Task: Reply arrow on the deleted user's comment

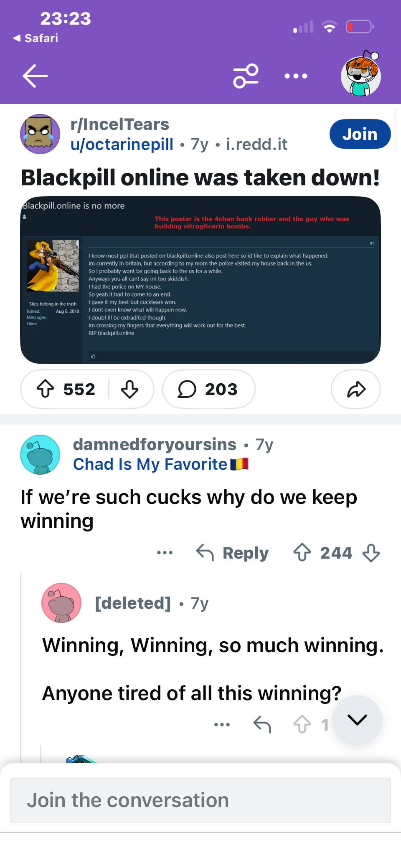Action: [262, 724]
